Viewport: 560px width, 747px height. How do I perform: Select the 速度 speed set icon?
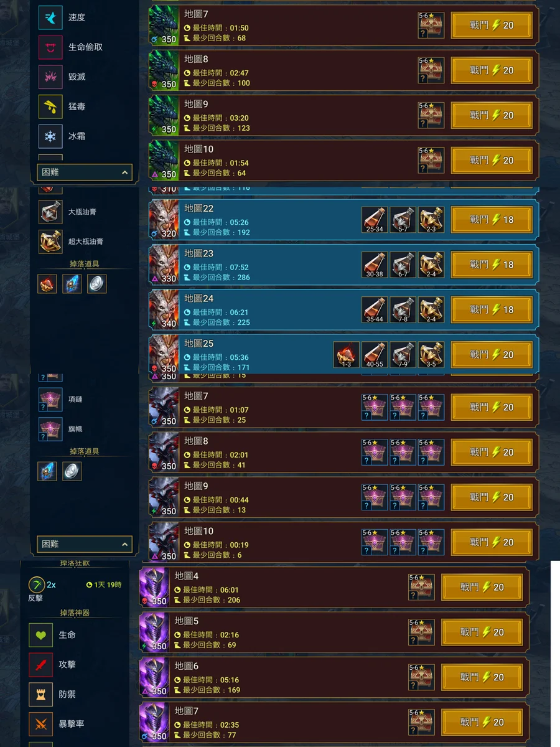[x=50, y=17]
